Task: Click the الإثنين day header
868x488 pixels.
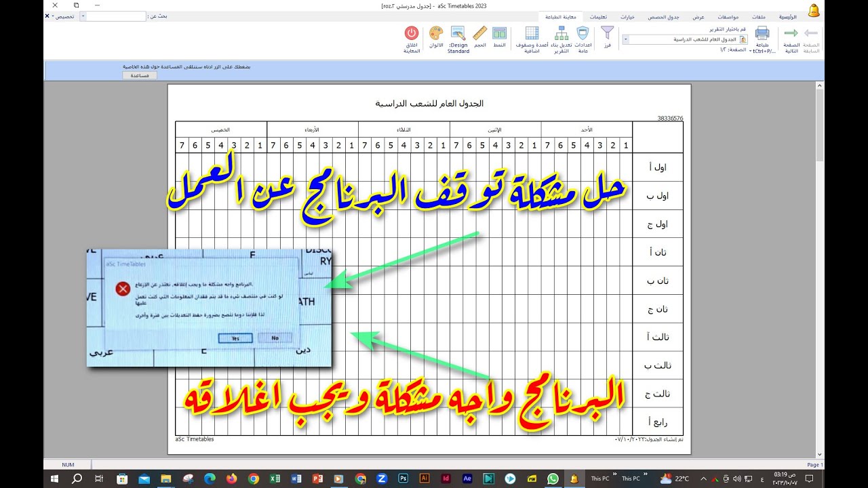Action: point(495,129)
